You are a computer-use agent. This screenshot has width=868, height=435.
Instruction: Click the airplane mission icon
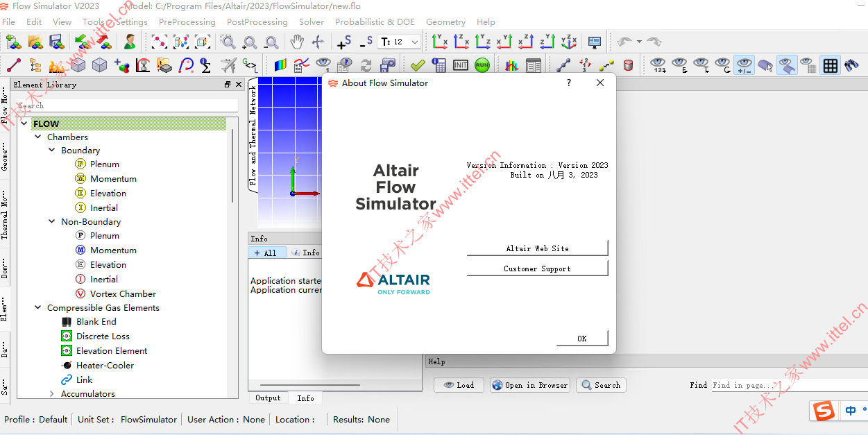[228, 65]
